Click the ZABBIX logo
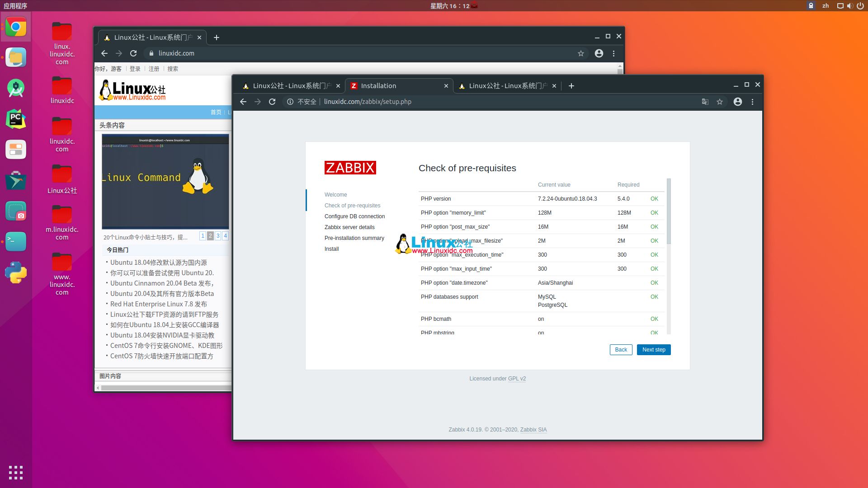The height and width of the screenshot is (488, 868). (350, 168)
